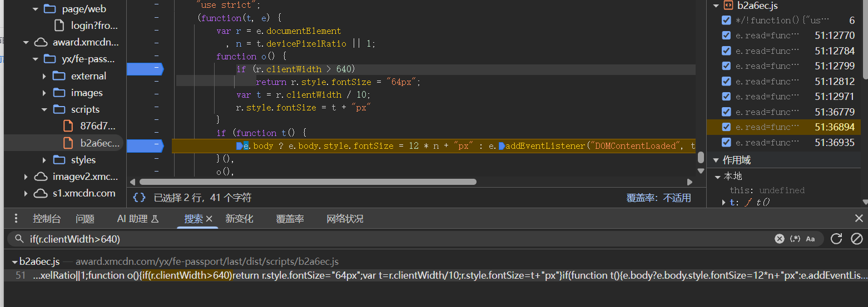Collapse the b2a6ec.js breakpoints group arrow

pyautogui.click(x=716, y=6)
